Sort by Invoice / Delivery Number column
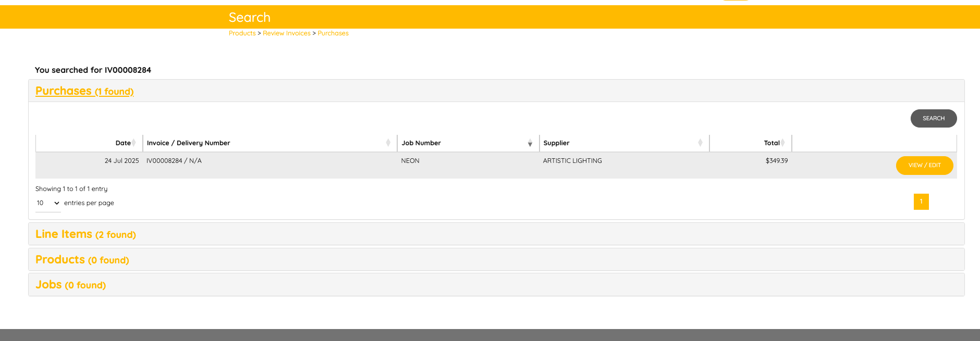Screen dimensions: 980x341 (269, 143)
